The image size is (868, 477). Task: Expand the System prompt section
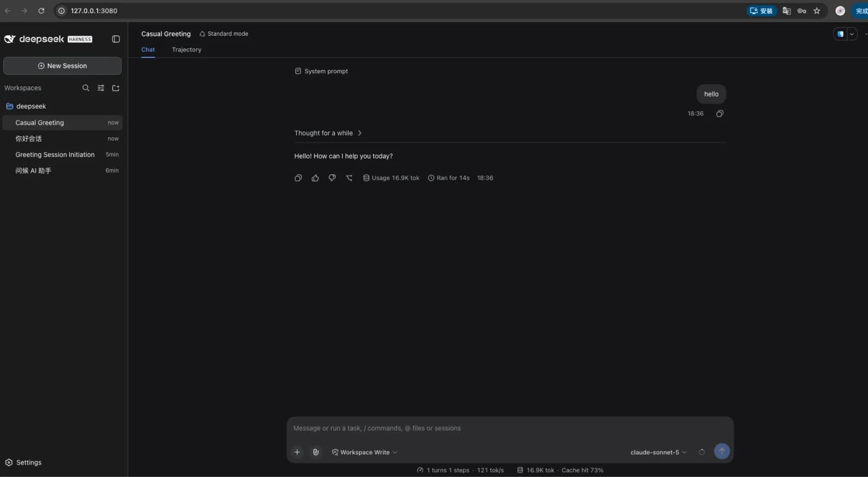(x=321, y=71)
